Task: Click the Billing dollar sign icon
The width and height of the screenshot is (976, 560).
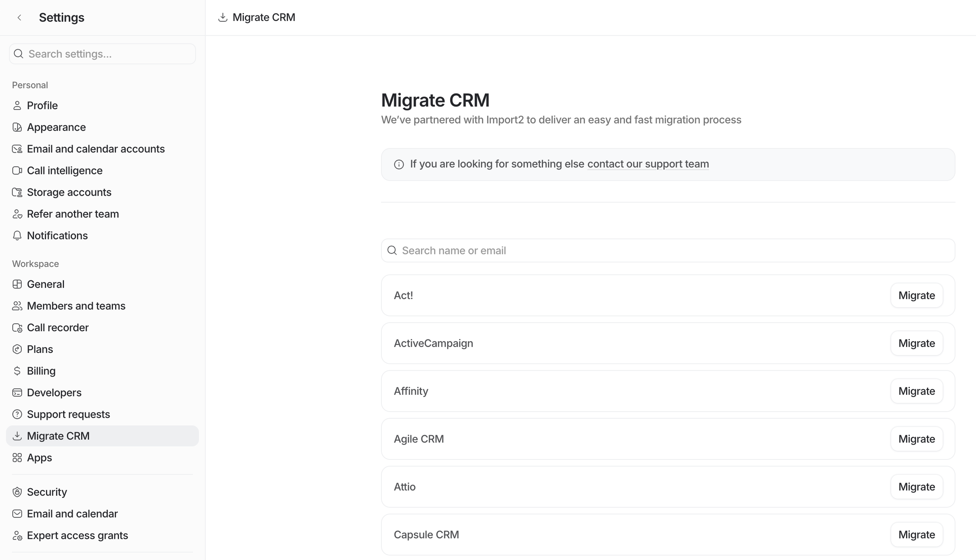Action: tap(17, 371)
